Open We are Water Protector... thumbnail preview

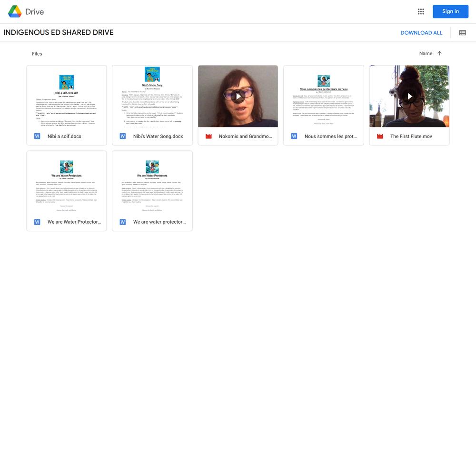(x=67, y=182)
